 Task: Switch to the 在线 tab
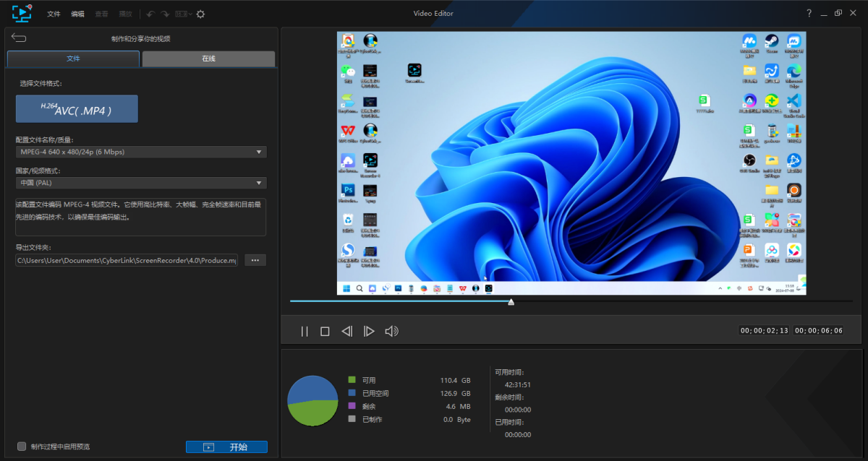[208, 59]
